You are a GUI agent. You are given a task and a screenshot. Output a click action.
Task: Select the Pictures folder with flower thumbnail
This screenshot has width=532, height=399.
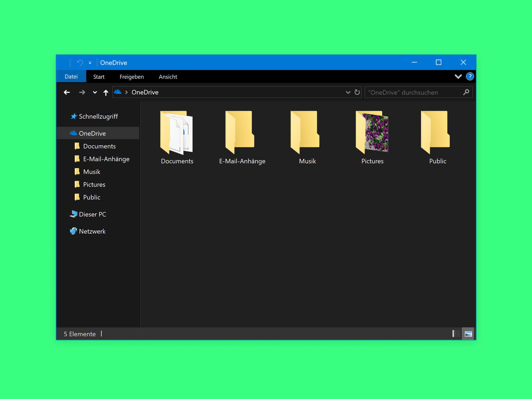[372, 132]
